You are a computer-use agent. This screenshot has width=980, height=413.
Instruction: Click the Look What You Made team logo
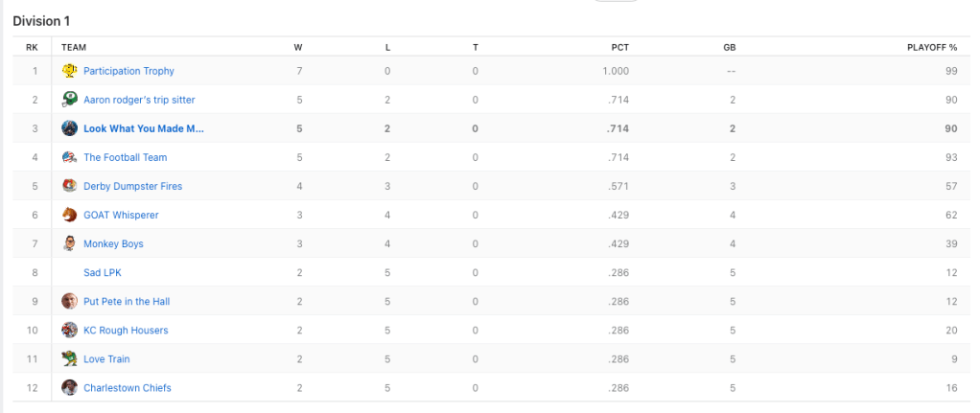(x=69, y=128)
